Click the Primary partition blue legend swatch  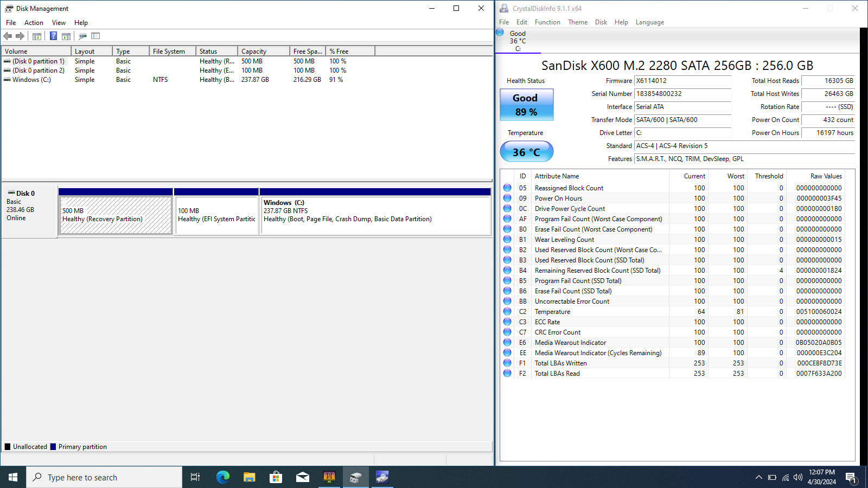click(53, 447)
